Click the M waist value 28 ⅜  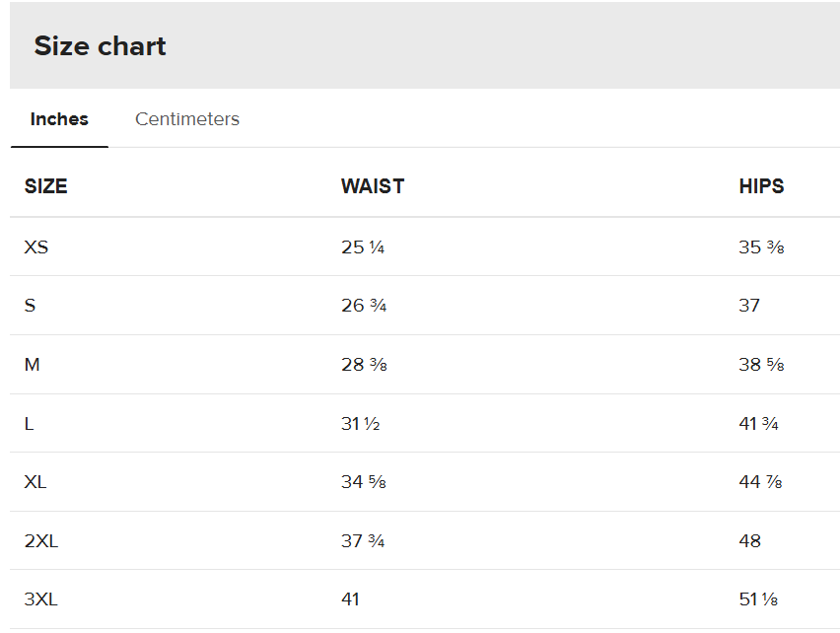[x=364, y=365]
